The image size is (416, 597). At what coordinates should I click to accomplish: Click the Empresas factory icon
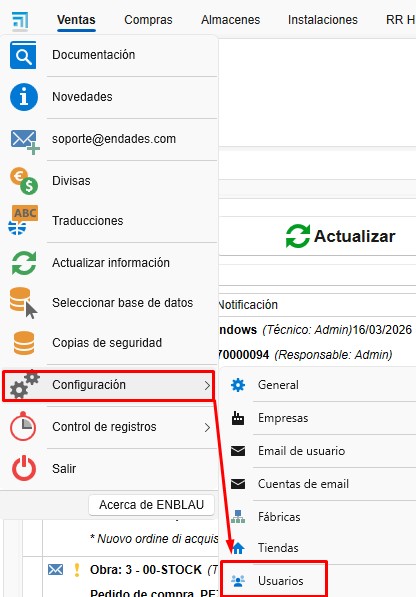click(x=238, y=418)
